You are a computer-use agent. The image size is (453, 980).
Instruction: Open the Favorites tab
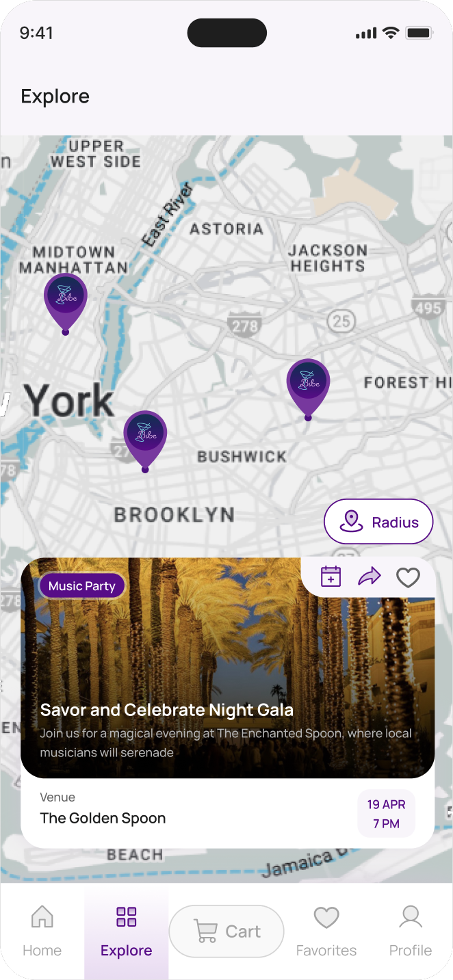326,931
